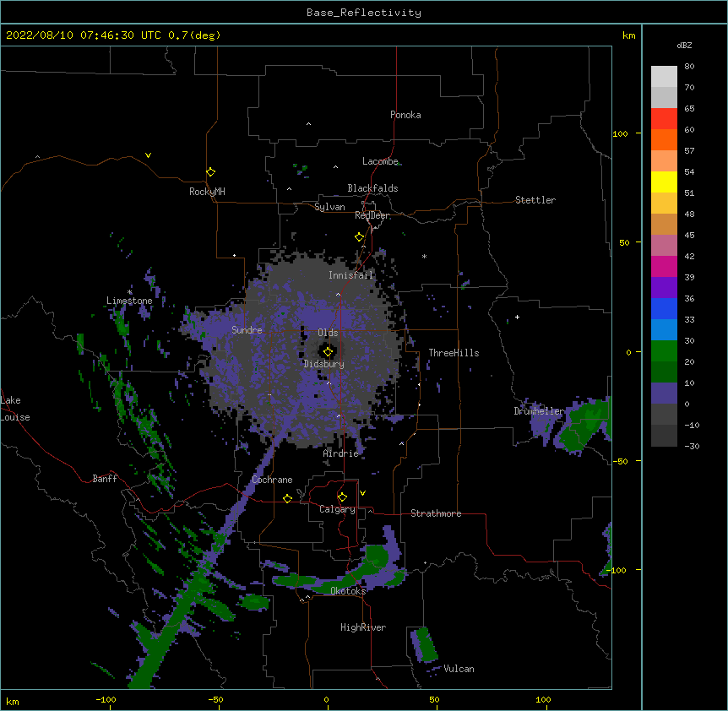Click the Olds town label
The height and width of the screenshot is (711, 728).
coord(328,333)
